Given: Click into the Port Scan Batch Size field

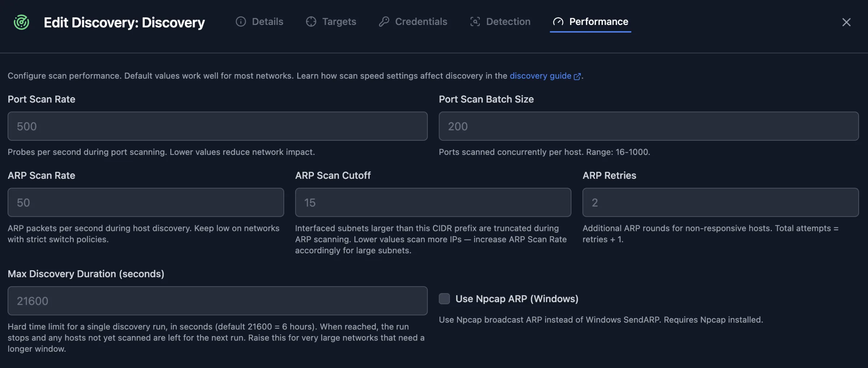Looking at the screenshot, I should [x=648, y=126].
